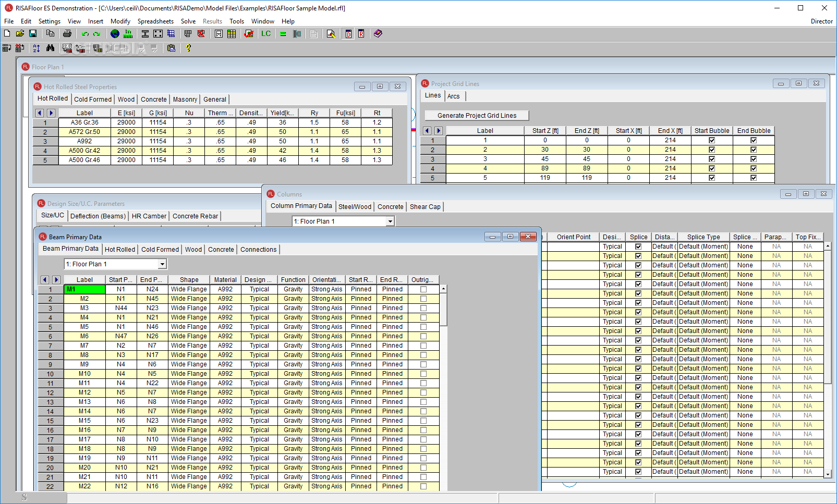
Task: Open the Modify menu
Action: point(120,21)
